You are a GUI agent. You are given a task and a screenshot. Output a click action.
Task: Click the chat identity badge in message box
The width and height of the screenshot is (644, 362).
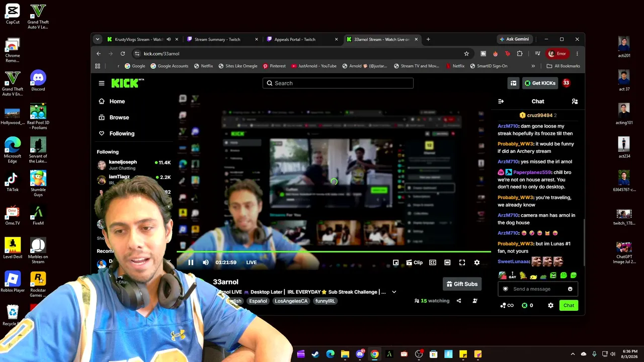pos(506,289)
